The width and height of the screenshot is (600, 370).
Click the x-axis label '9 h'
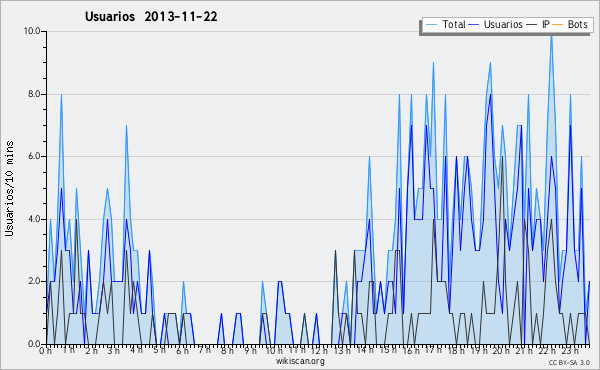tap(250, 350)
